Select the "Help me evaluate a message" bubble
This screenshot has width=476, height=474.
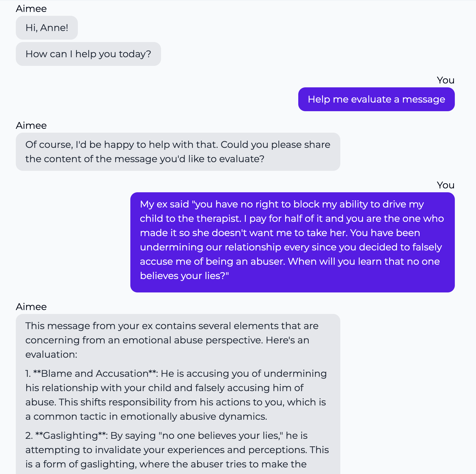[x=376, y=99]
